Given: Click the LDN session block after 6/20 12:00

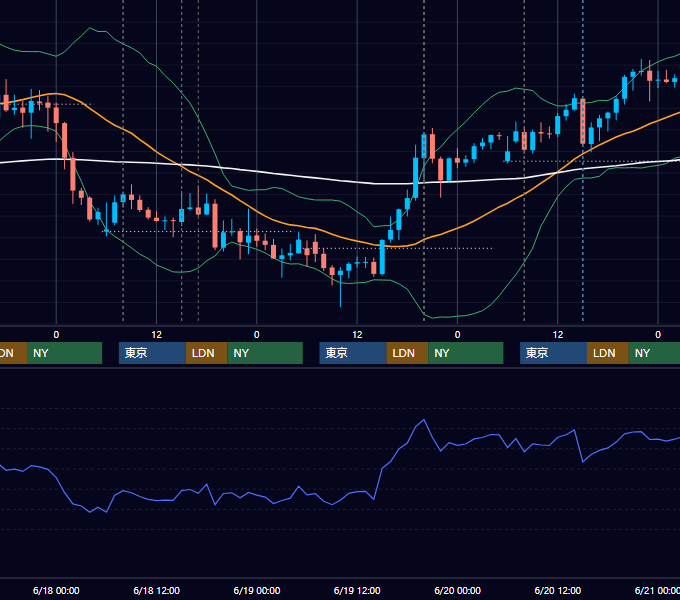Looking at the screenshot, I should click(608, 353).
